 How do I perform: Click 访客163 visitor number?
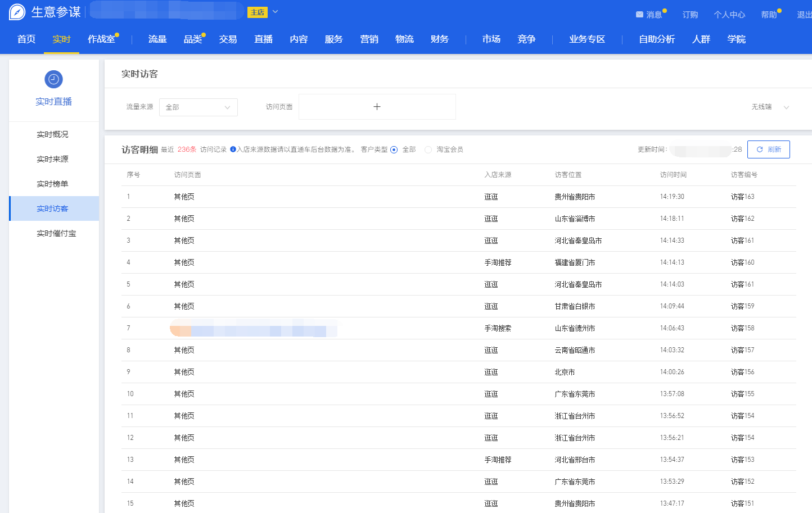click(742, 197)
